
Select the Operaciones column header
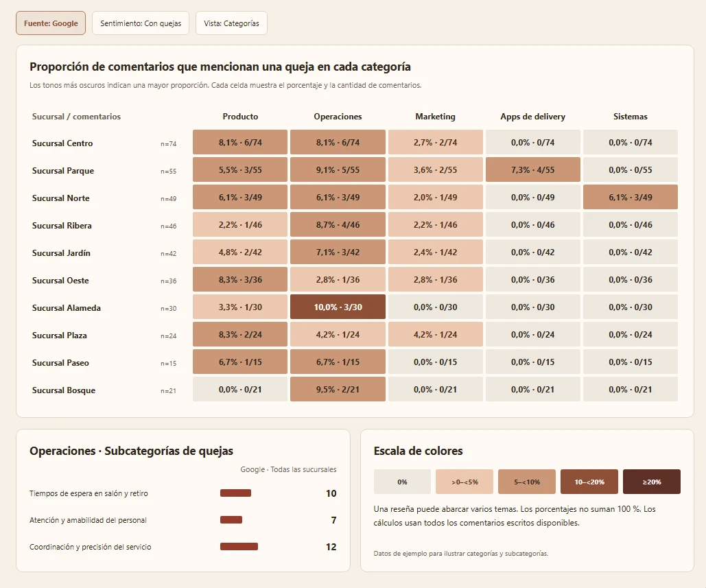tap(338, 116)
